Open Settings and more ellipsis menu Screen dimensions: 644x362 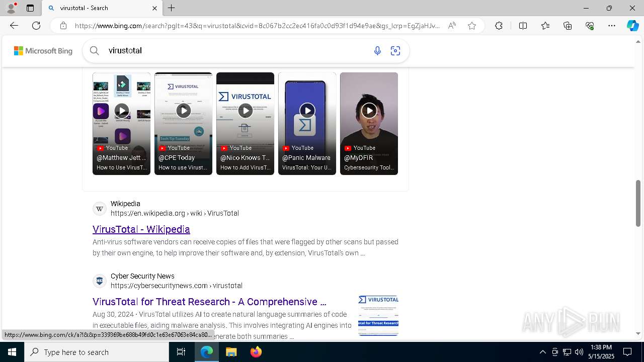tap(612, 26)
